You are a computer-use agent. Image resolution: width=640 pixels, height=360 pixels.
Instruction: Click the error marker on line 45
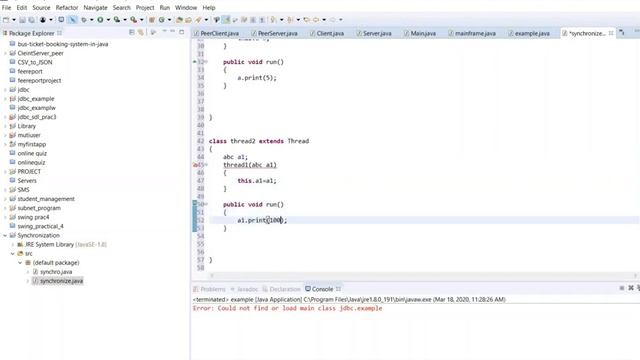[x=196, y=165]
